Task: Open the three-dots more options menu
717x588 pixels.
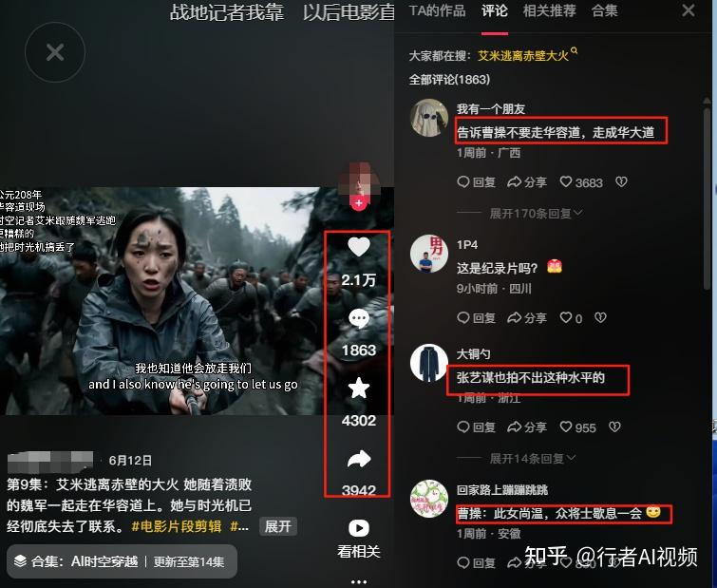Action: point(359,581)
